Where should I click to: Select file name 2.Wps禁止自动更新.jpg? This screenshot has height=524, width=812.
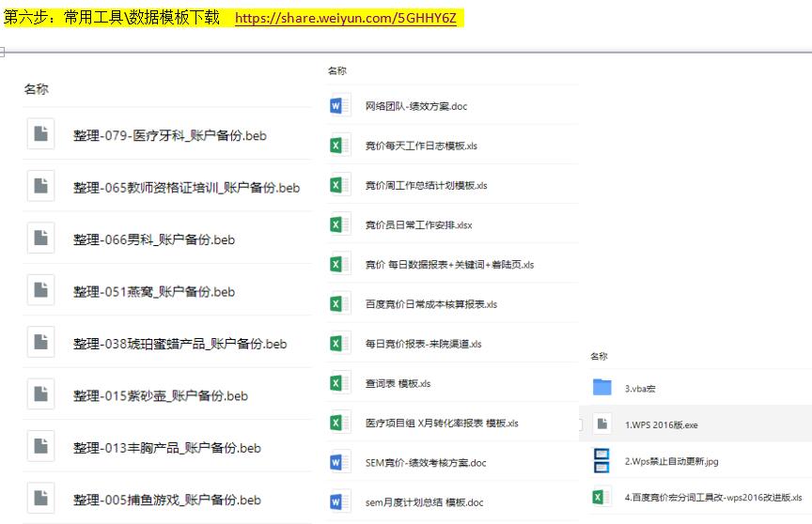[x=672, y=461]
